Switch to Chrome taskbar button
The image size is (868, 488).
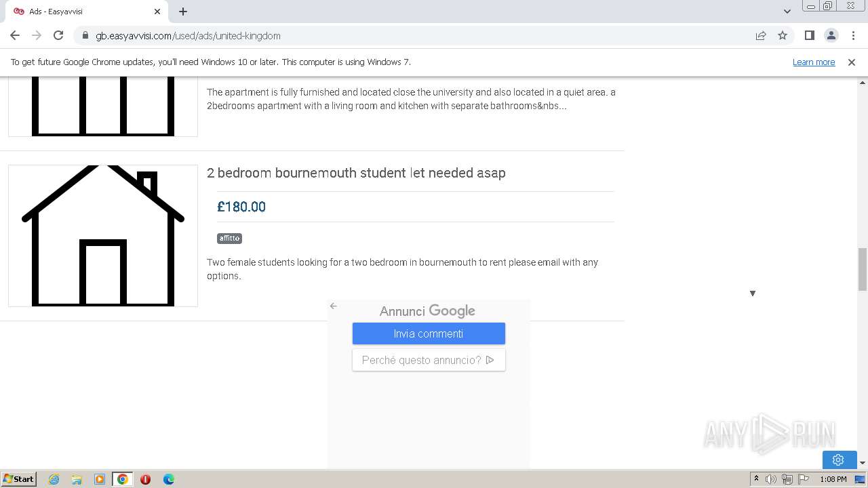coord(123,479)
